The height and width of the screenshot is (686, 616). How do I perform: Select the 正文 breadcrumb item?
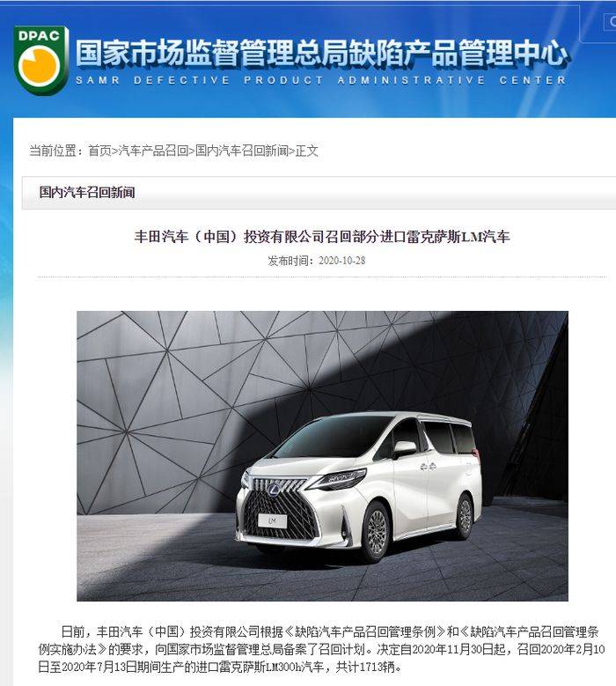pos(307,151)
